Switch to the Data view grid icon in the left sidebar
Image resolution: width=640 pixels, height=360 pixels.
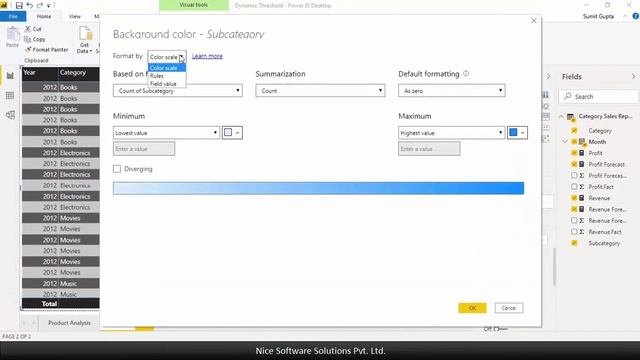10,96
